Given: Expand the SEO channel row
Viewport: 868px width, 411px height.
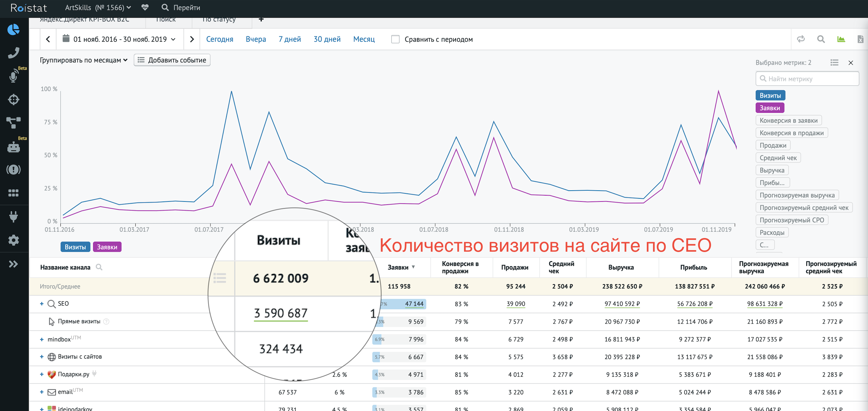Looking at the screenshot, I should (42, 303).
